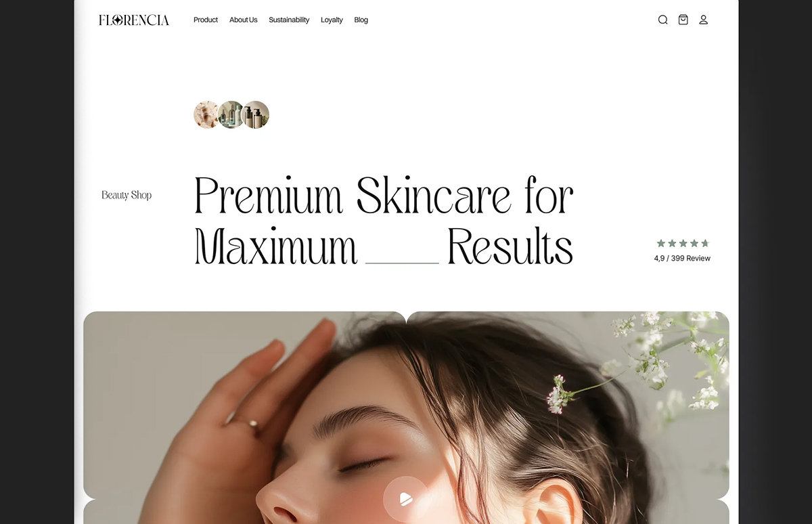812x524 pixels.
Task: Select the flower circular thumbnail
Action: (206, 115)
